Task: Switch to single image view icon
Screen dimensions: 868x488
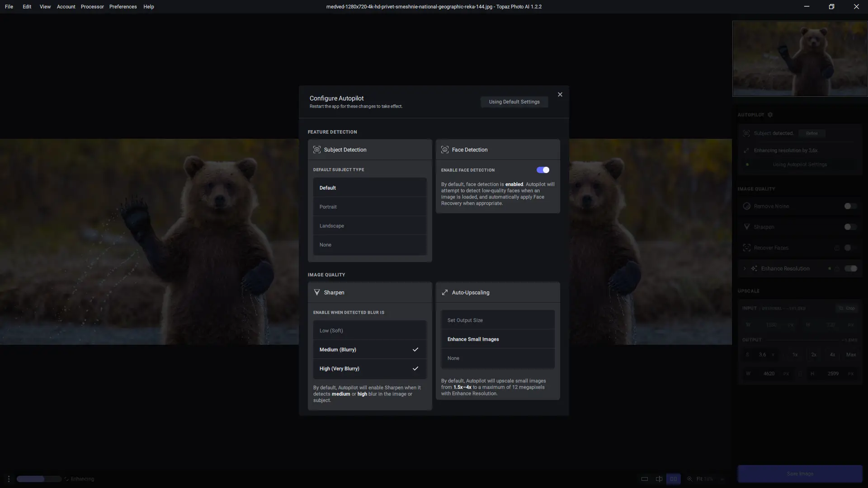Action: [645, 479]
